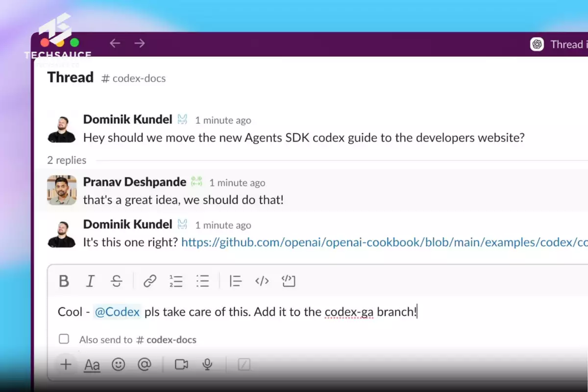Go back in history arrow

pyautogui.click(x=115, y=43)
